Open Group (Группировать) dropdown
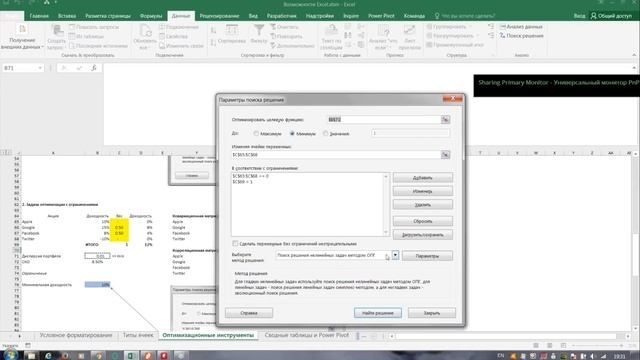The height and width of the screenshot is (360, 640). click(448, 27)
